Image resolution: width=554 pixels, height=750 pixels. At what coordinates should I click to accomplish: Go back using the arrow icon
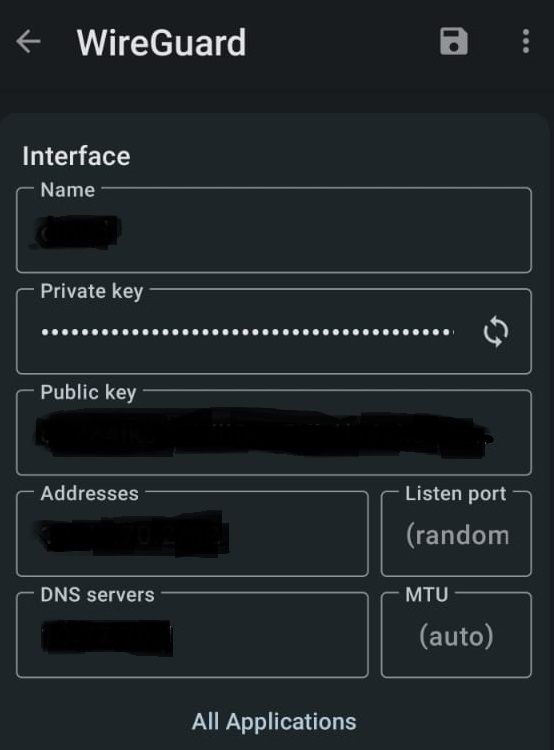(28, 42)
